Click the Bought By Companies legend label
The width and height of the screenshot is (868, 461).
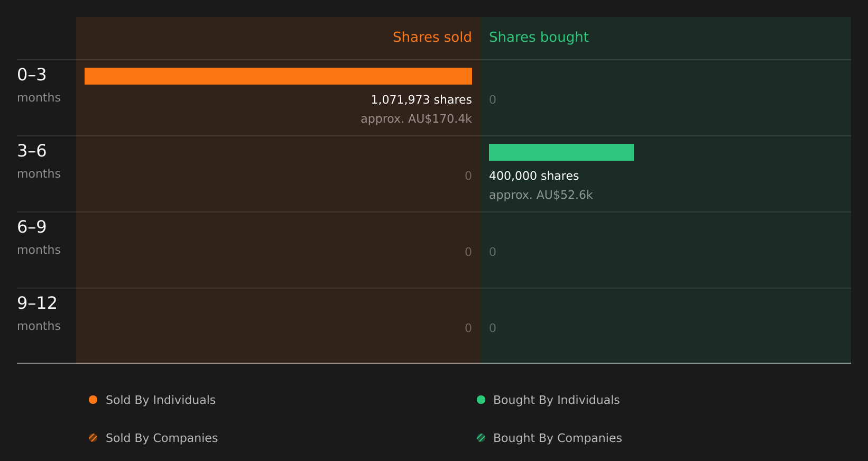pyautogui.click(x=557, y=438)
